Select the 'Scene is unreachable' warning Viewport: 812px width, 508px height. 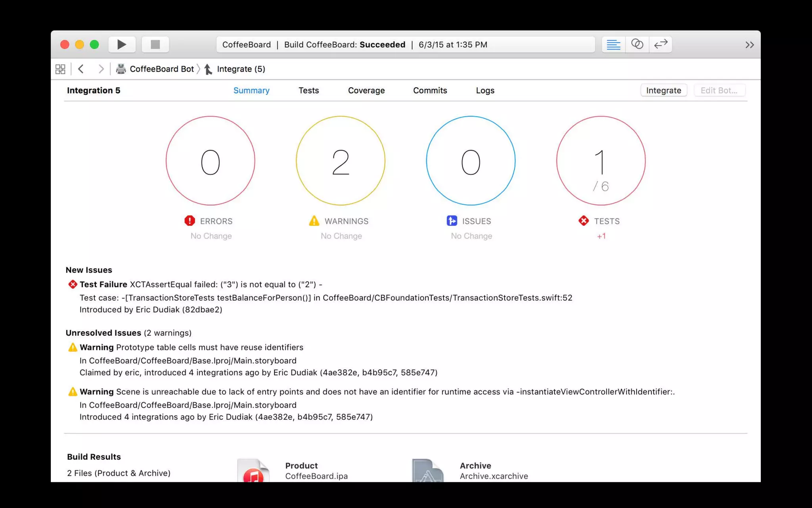coord(377,392)
